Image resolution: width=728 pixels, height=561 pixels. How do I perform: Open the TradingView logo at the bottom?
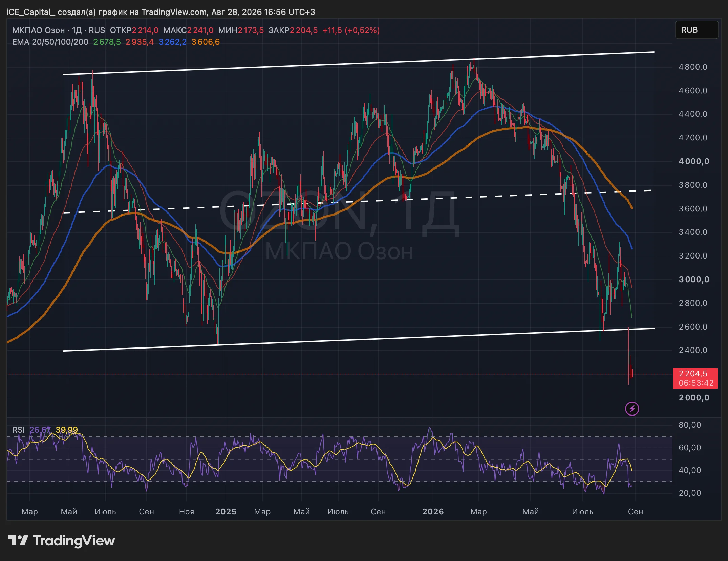pyautogui.click(x=61, y=541)
